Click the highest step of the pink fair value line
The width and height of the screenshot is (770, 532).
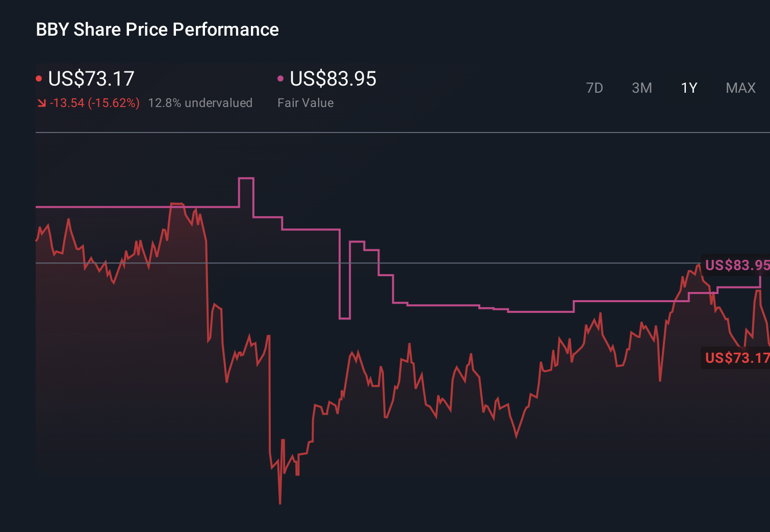(x=246, y=178)
